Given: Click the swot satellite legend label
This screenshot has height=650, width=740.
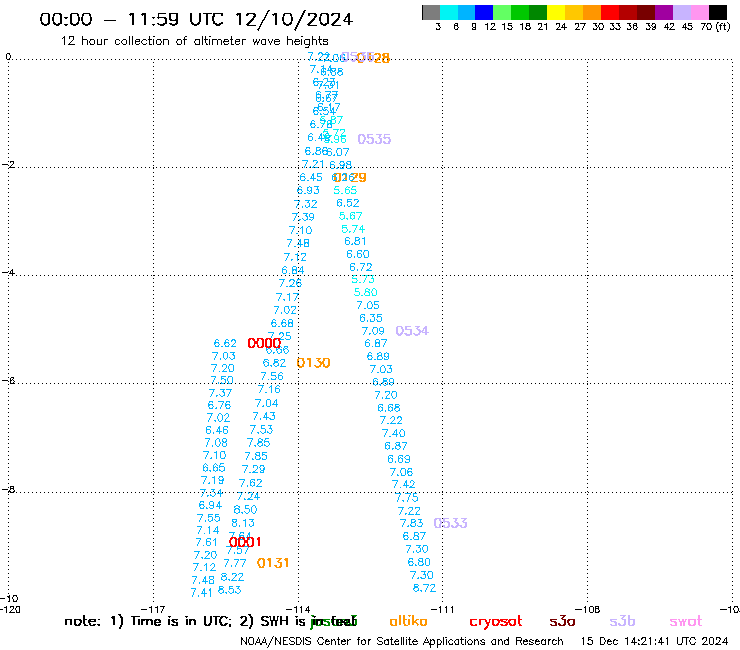Looking at the screenshot, I should [x=686, y=621].
